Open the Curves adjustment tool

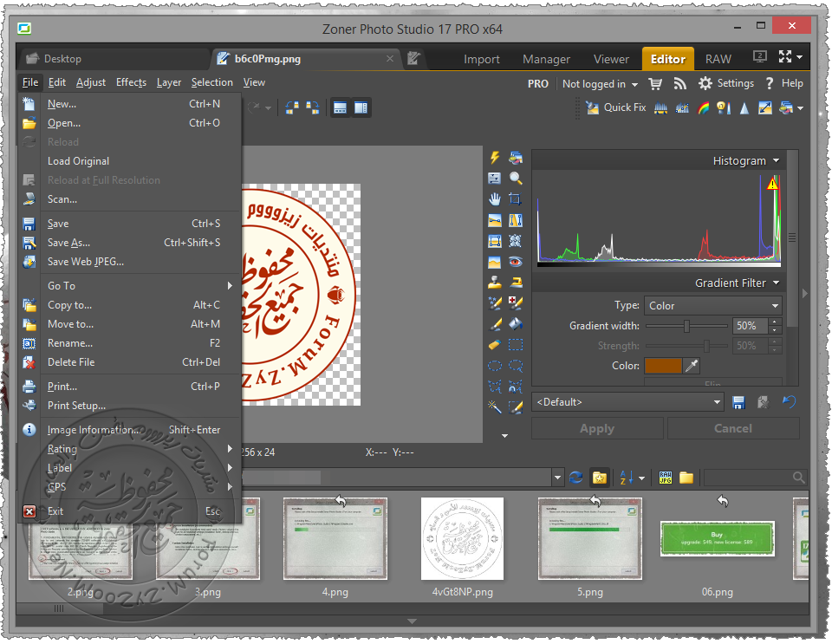[x=682, y=108]
